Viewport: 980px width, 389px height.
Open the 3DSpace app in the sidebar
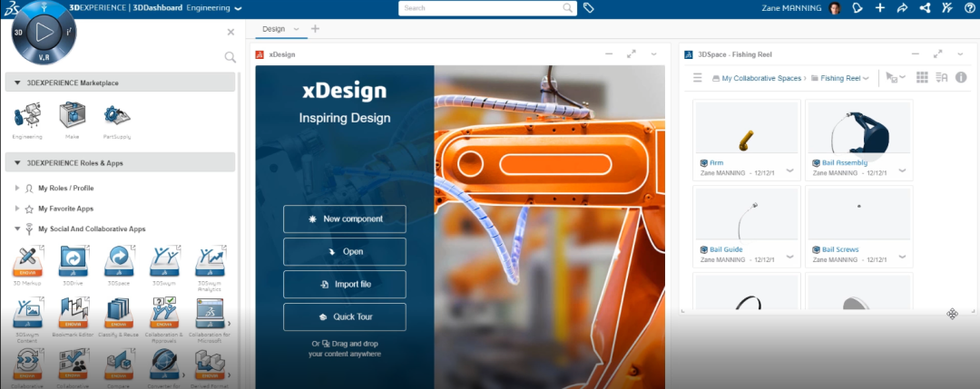pos(118,261)
